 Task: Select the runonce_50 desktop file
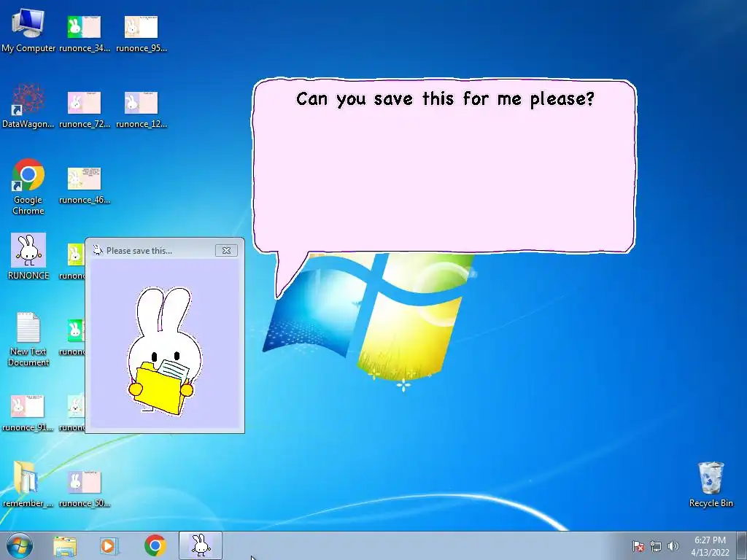(x=85, y=489)
